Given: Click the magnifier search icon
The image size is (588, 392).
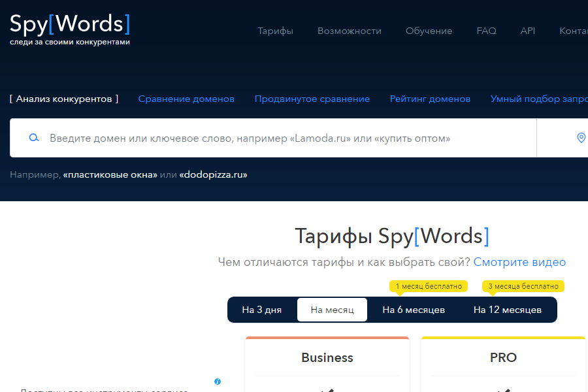Looking at the screenshot, I should pos(34,138).
